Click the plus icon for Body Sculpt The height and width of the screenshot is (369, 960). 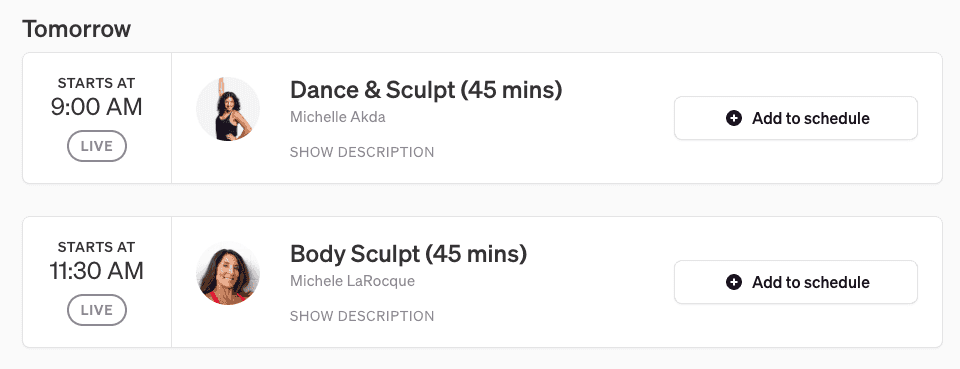point(733,282)
